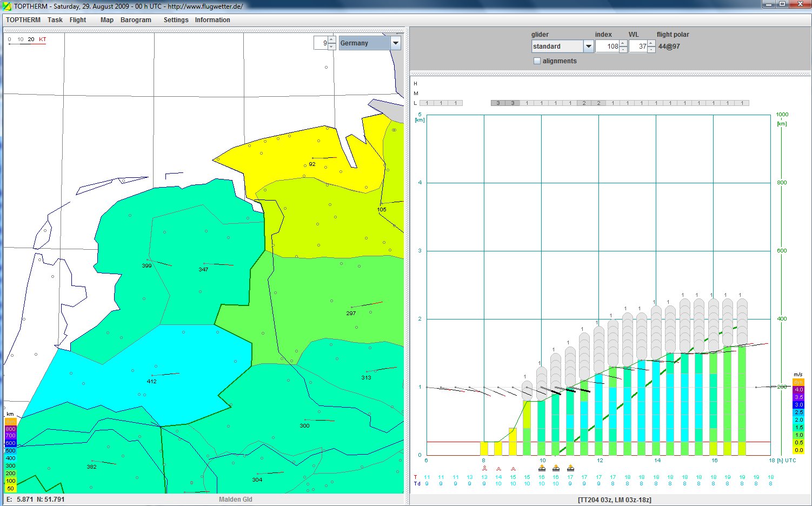
Task: Click the Malden Gld status bar label
Action: (236, 500)
